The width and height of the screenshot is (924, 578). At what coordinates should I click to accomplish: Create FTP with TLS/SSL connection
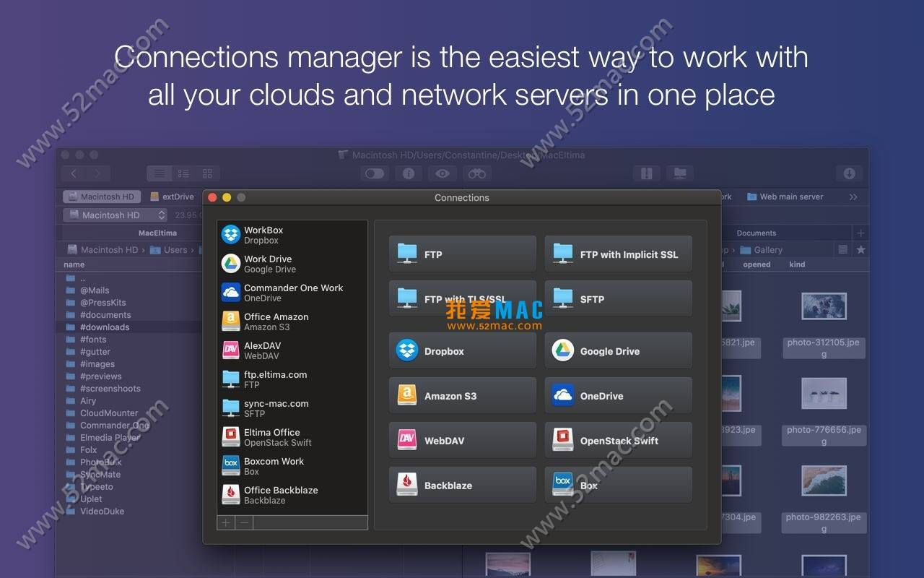[463, 298]
